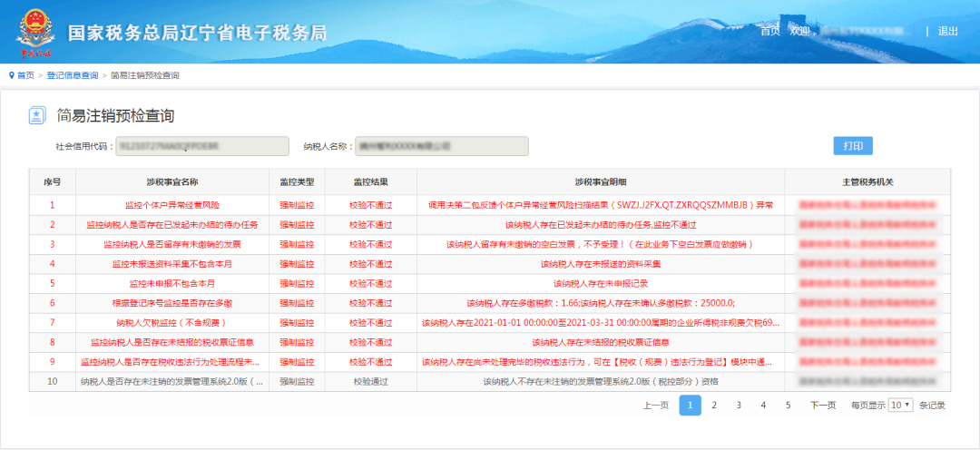Select page 2 in pagination
The width and height of the screenshot is (980, 450).
714,405
